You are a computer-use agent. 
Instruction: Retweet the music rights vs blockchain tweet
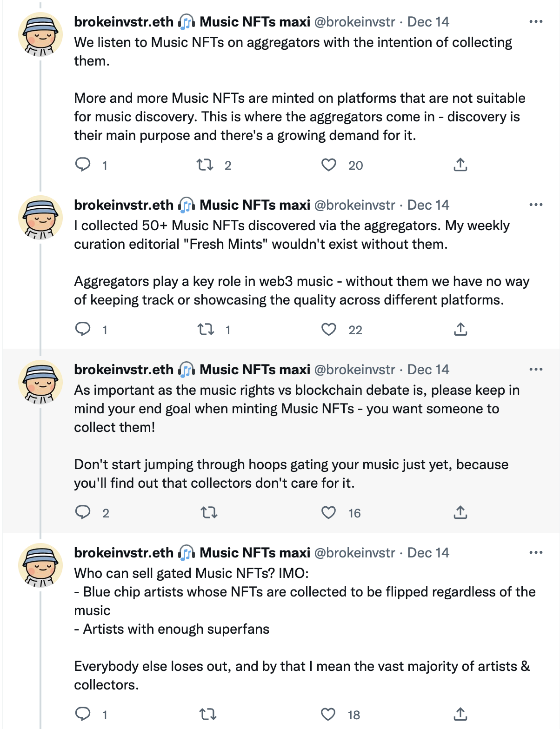click(209, 512)
